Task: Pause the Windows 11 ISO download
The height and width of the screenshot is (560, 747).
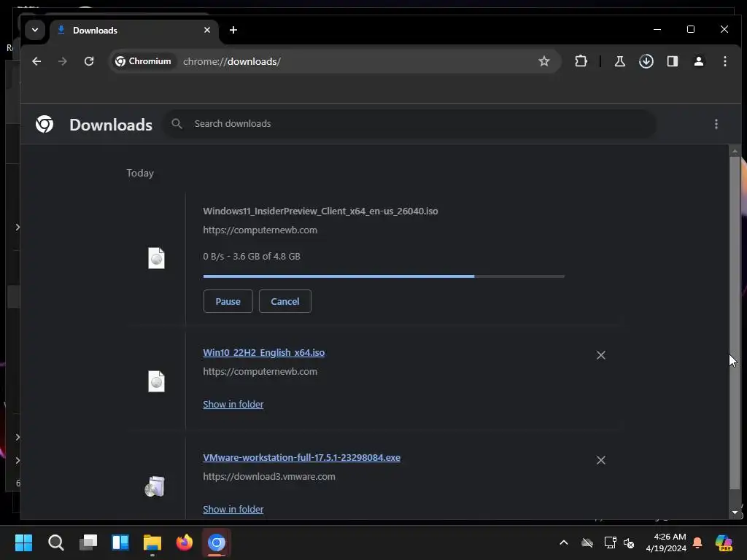Action: point(228,301)
